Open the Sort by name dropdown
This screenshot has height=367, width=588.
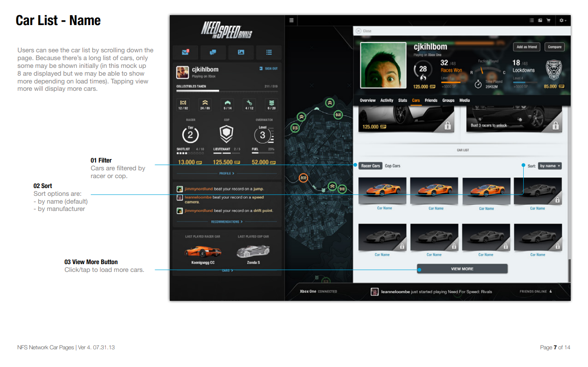click(550, 166)
